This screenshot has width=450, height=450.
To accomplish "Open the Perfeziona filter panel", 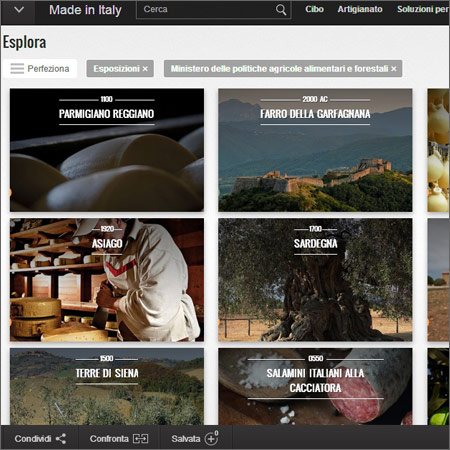I will 40,69.
